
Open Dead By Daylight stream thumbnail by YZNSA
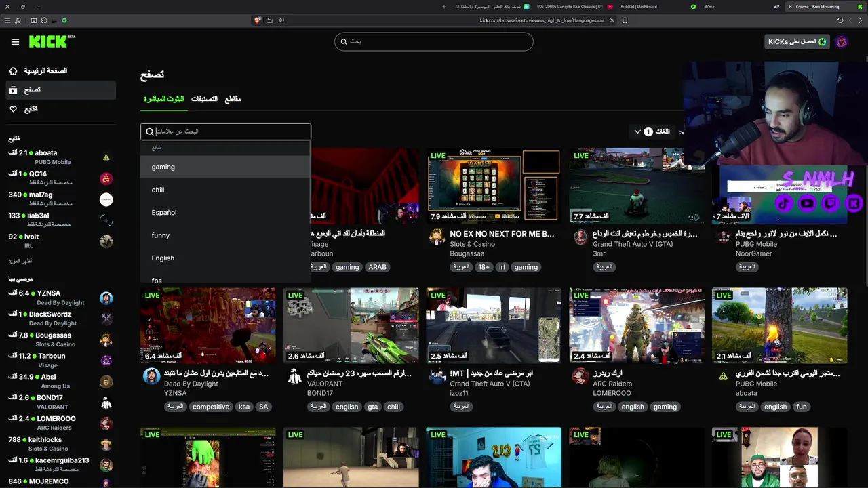208,326
